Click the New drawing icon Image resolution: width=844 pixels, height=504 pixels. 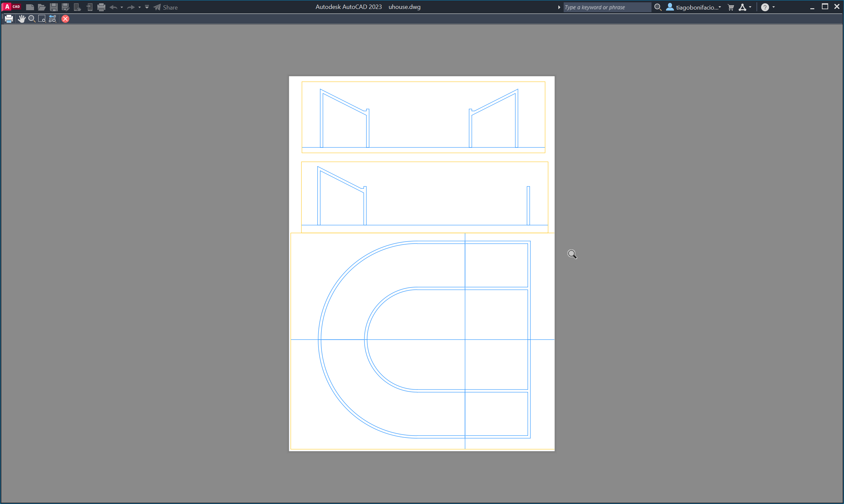coord(30,7)
